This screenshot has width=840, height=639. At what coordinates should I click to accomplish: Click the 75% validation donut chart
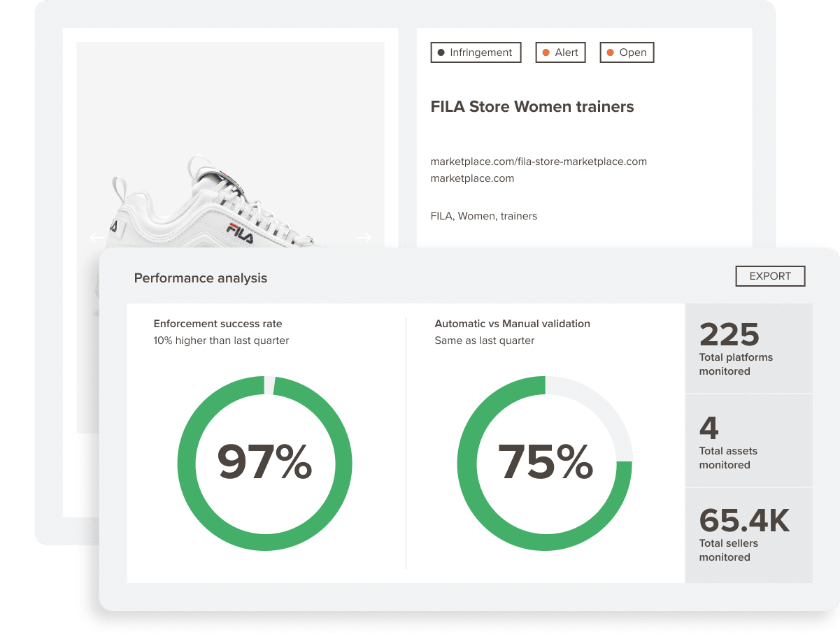(x=545, y=463)
